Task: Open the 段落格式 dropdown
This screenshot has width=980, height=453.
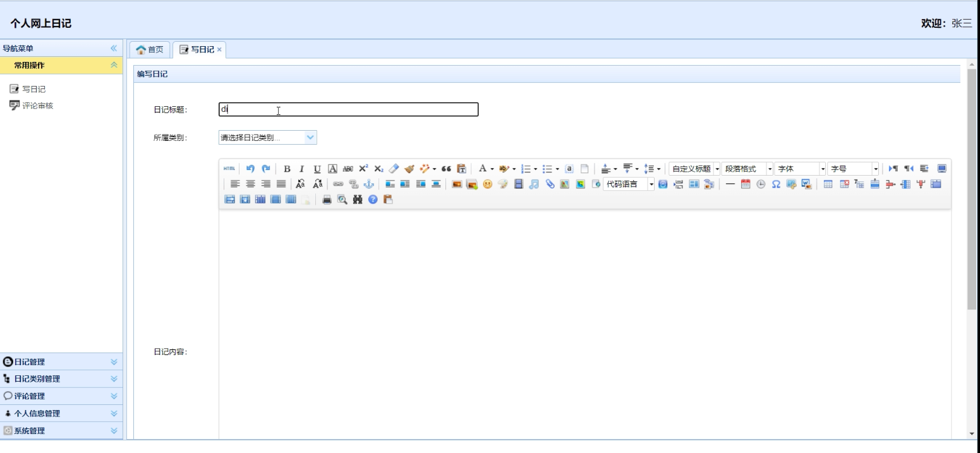Action: click(x=747, y=169)
